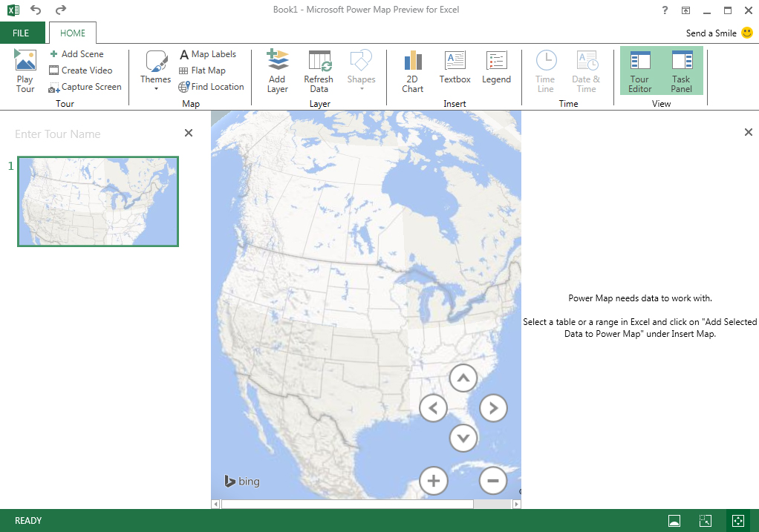Screen dimensions: 759x532
Task: Open the FILE tab
Action: [21, 33]
